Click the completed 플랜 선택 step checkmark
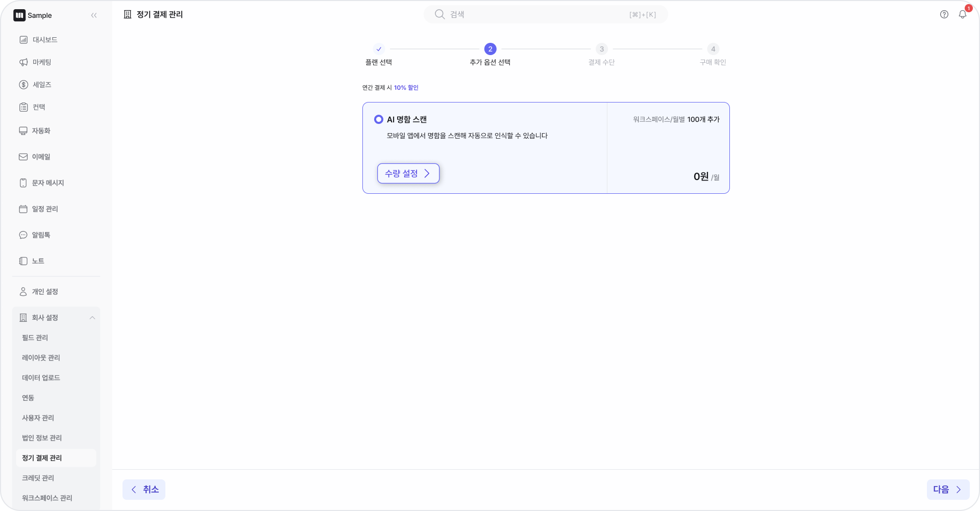The width and height of the screenshot is (980, 511). 379,49
